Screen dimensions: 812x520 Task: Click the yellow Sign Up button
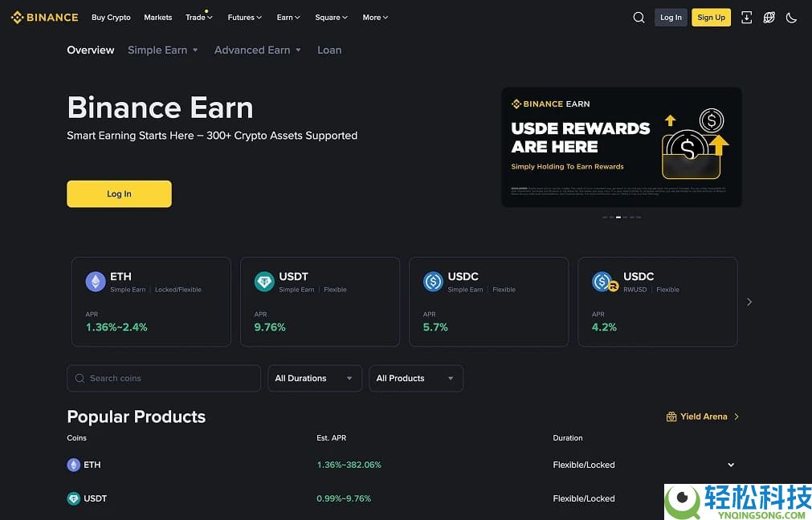[x=711, y=18]
